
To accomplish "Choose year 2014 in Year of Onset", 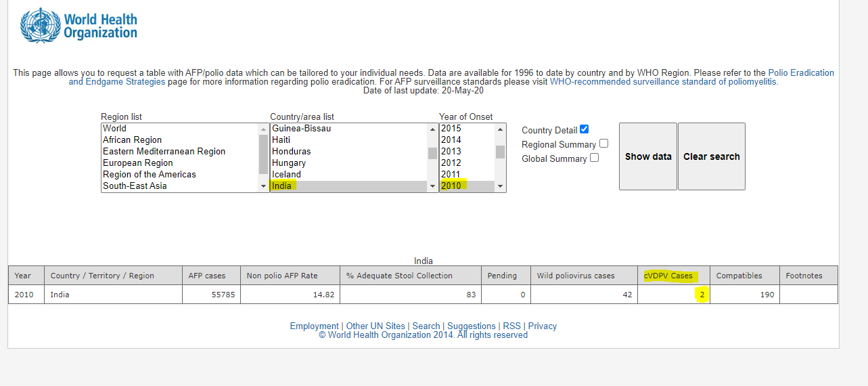I will 467,140.
